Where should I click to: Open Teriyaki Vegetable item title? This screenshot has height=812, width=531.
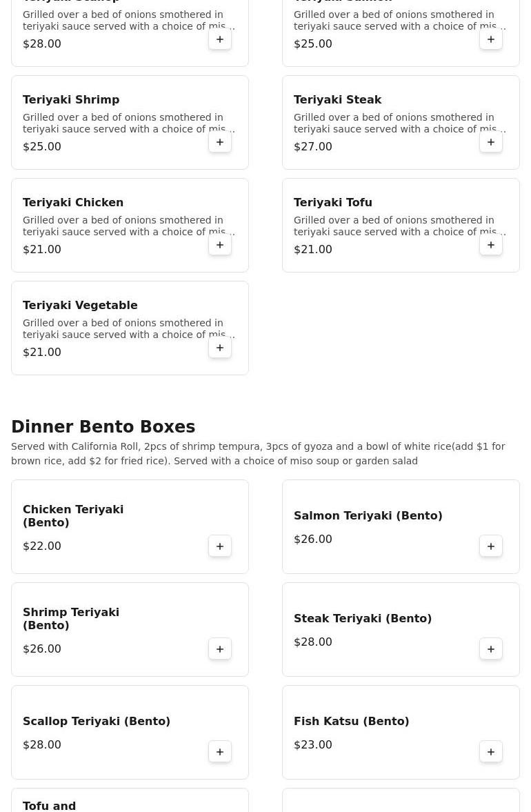point(80,305)
